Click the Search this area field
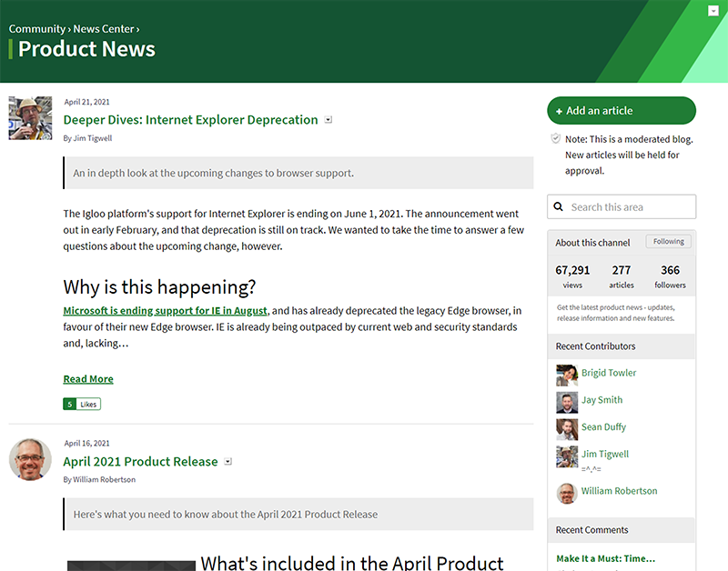The image size is (728, 571). tap(630, 207)
